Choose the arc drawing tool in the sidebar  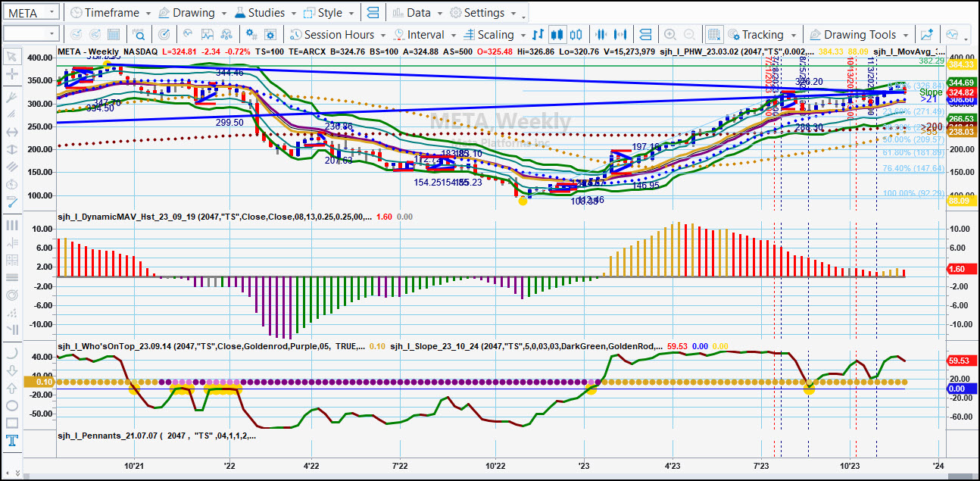11,353
